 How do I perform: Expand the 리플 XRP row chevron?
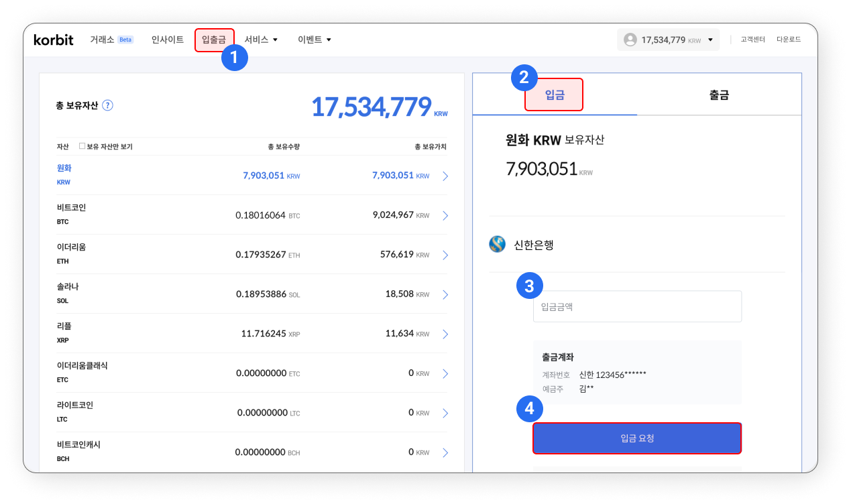(x=445, y=334)
